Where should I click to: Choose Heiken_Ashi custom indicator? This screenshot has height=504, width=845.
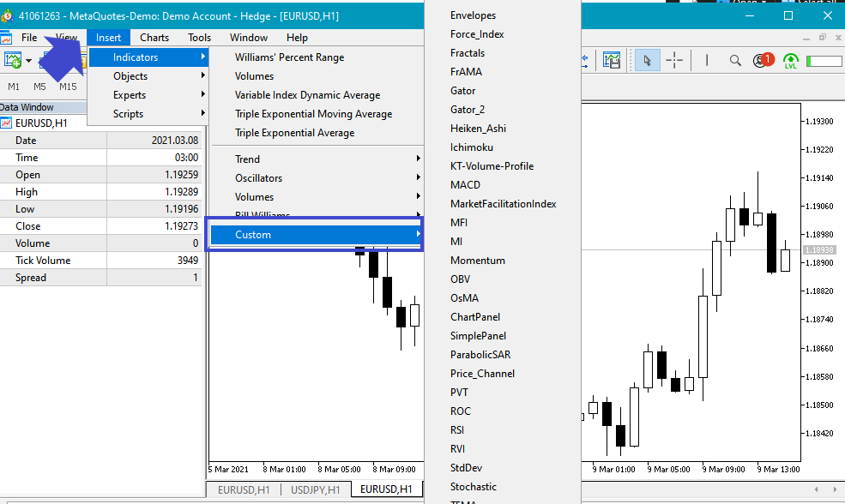[x=478, y=129]
